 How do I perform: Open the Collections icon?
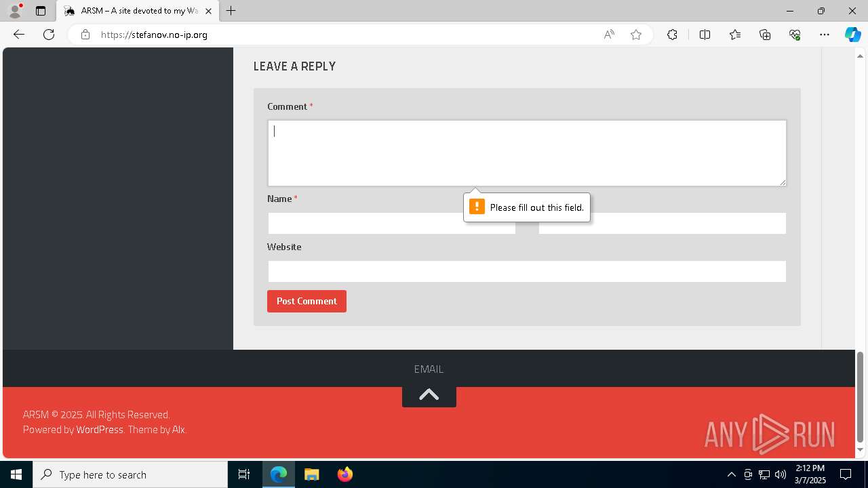tap(765, 35)
